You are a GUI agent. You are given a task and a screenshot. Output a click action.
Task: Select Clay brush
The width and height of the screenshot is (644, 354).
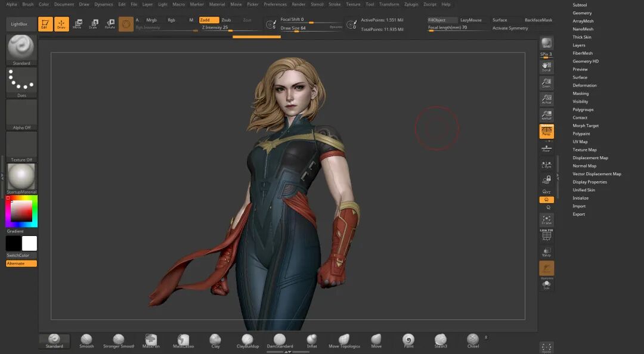215,341
